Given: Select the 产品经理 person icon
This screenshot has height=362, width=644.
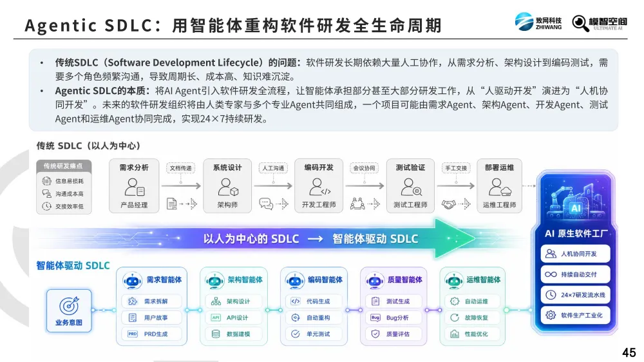Looking at the screenshot, I should pos(135,187).
